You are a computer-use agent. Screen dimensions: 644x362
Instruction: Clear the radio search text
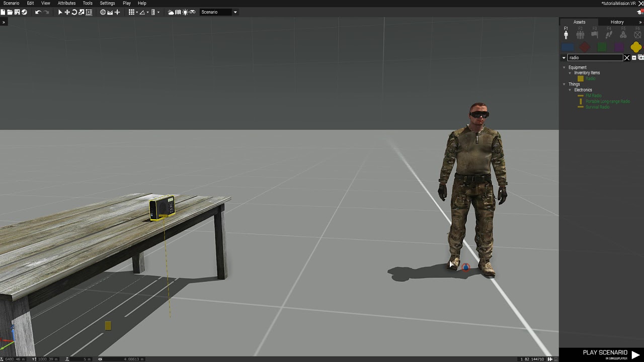click(627, 58)
